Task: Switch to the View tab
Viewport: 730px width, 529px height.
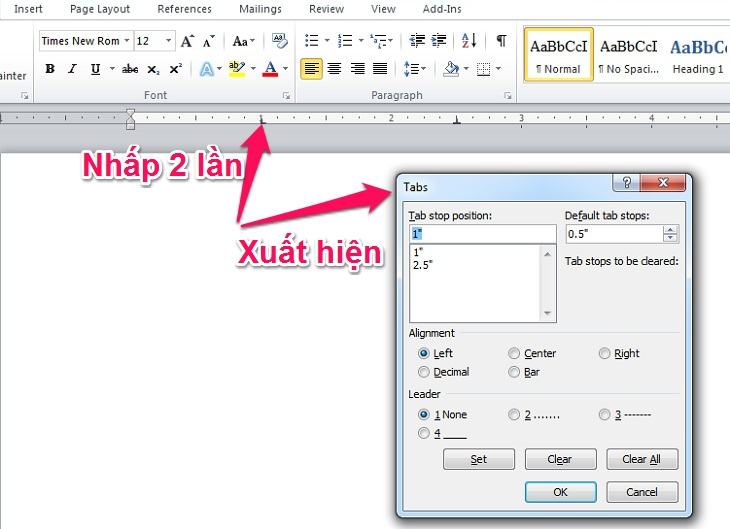Action: [x=383, y=9]
